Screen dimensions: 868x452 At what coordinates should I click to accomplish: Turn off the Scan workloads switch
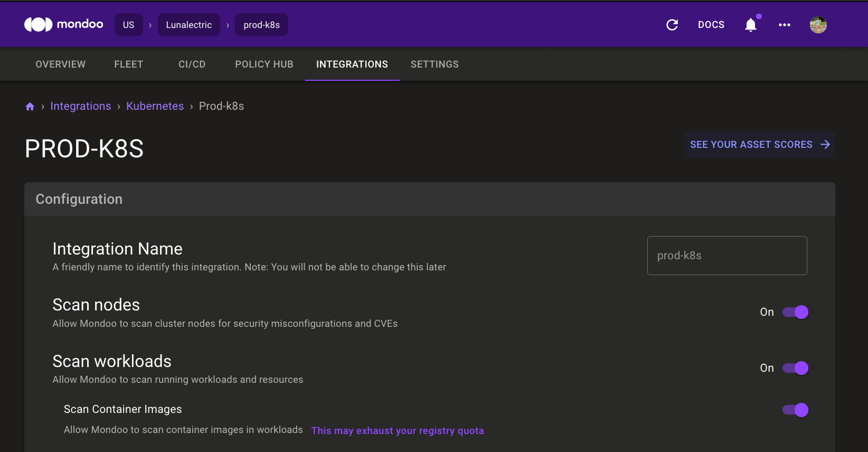coord(795,368)
